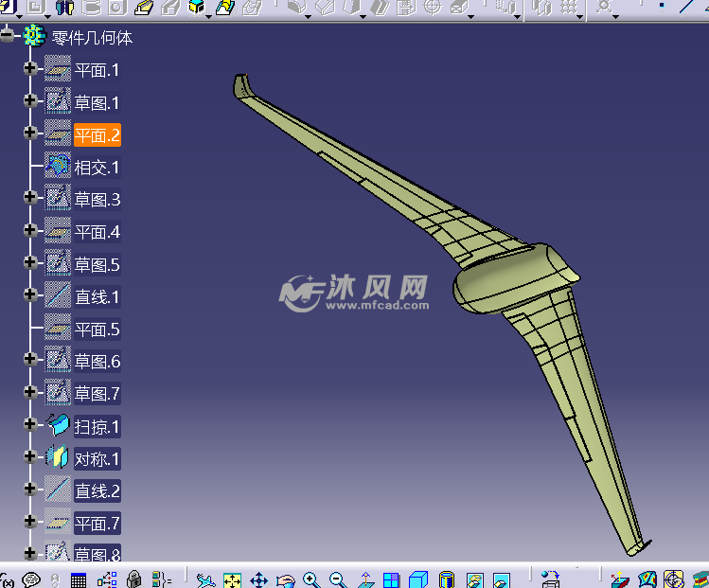
Task: Click the 相交.1 intersection icon in tree
Action: tap(58, 166)
